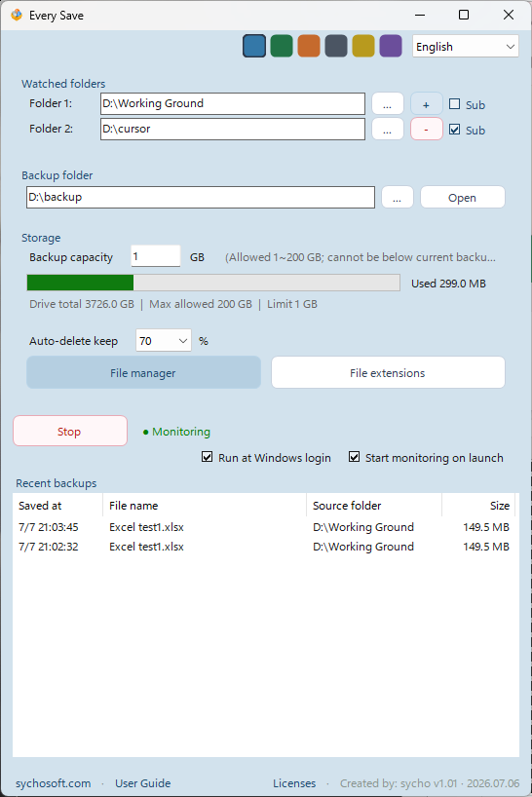Select the green theme color swatch

[282, 46]
